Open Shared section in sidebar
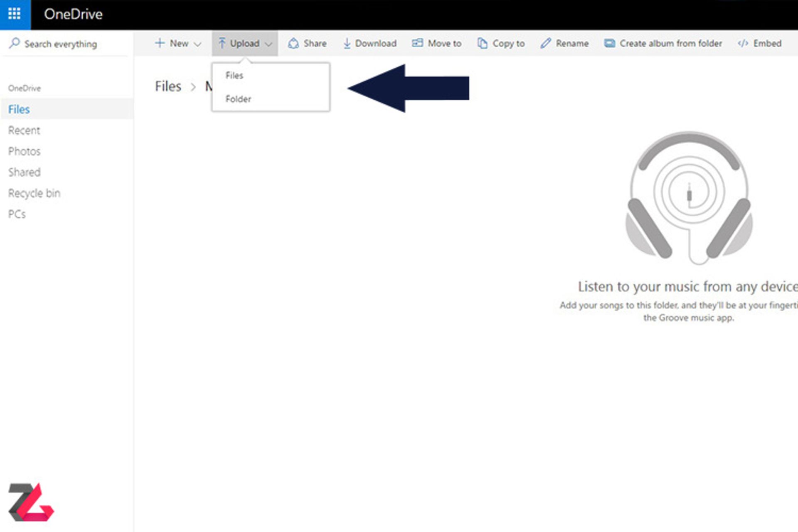Image resolution: width=798 pixels, height=532 pixels. pyautogui.click(x=24, y=172)
